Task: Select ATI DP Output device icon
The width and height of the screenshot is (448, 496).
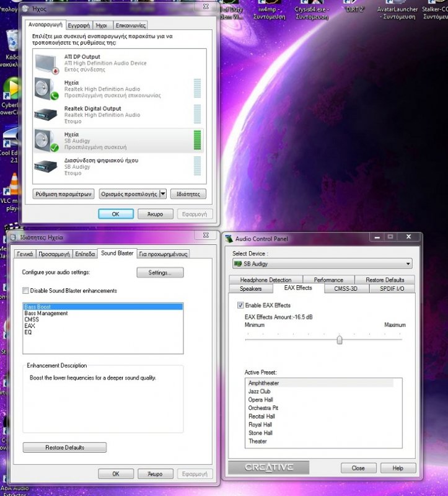Action: [x=47, y=64]
